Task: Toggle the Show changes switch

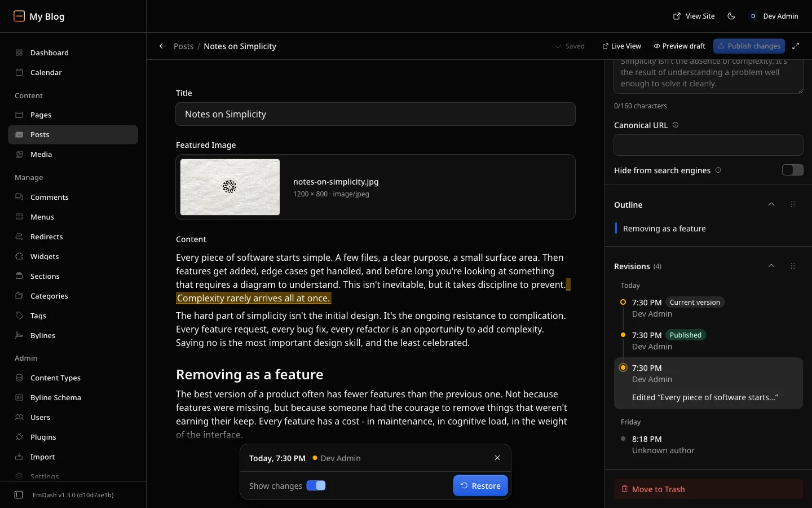Action: (x=316, y=485)
